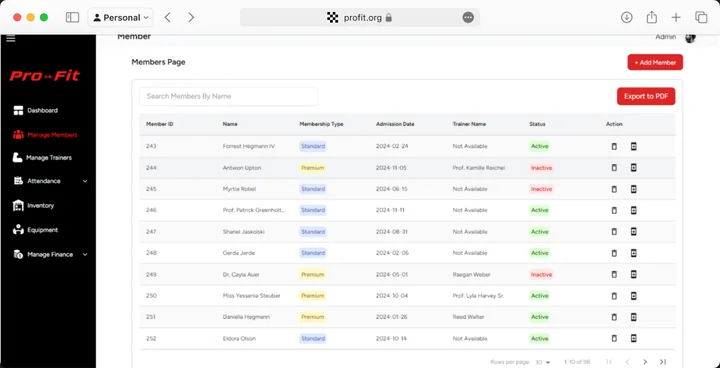Click Export to PDF button
720x368 pixels.
646,96
